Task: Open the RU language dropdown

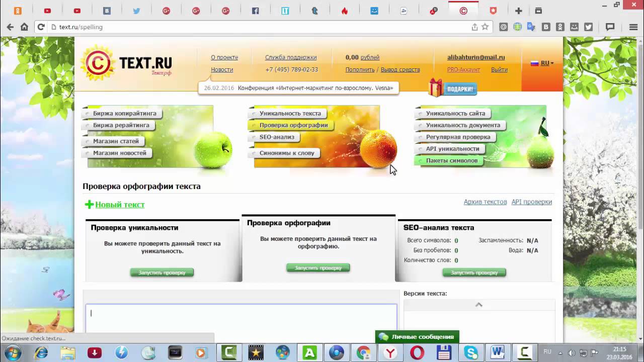Action: [x=542, y=63]
